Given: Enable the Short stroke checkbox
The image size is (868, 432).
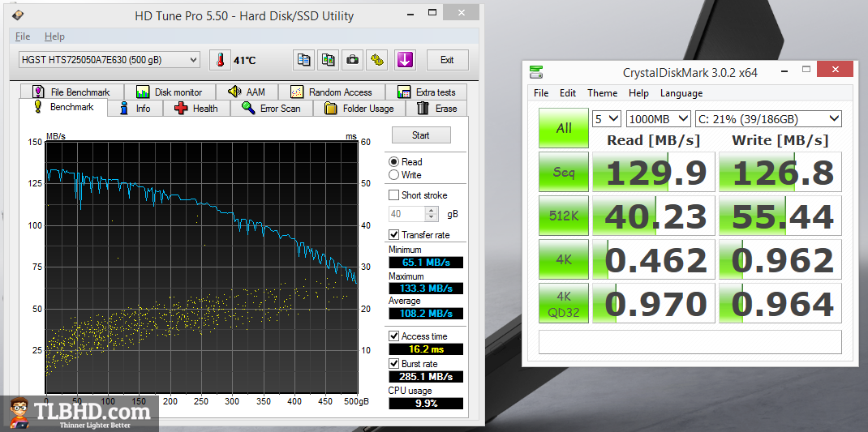Looking at the screenshot, I should 393,195.
